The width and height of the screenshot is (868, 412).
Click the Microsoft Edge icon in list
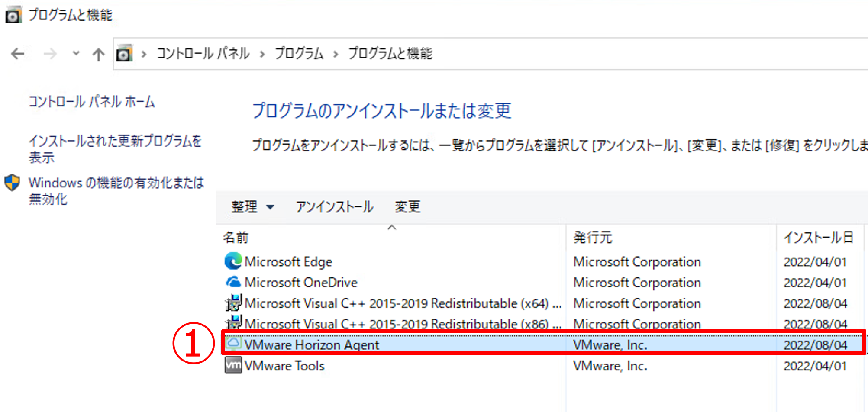[x=233, y=261]
